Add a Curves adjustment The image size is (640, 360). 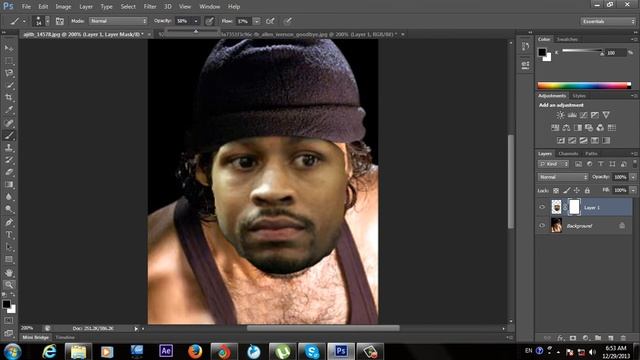click(x=583, y=115)
